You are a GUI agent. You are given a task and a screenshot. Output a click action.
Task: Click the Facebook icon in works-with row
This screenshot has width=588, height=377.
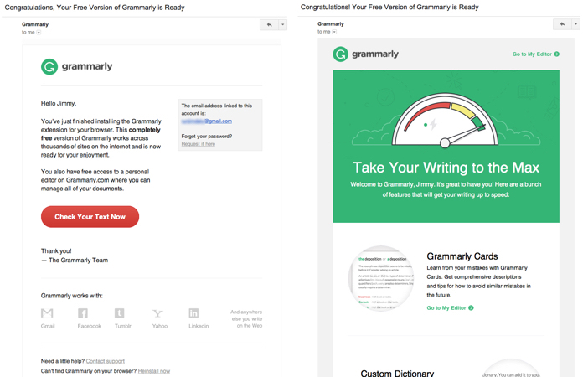tap(83, 314)
